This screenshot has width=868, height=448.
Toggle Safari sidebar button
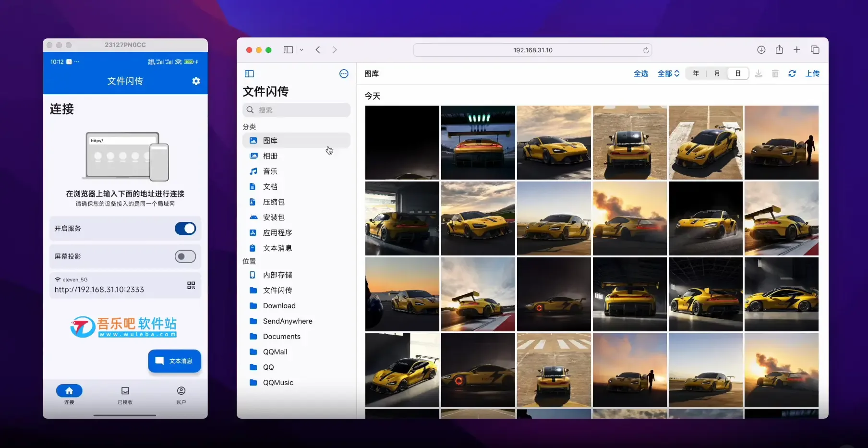pos(288,50)
